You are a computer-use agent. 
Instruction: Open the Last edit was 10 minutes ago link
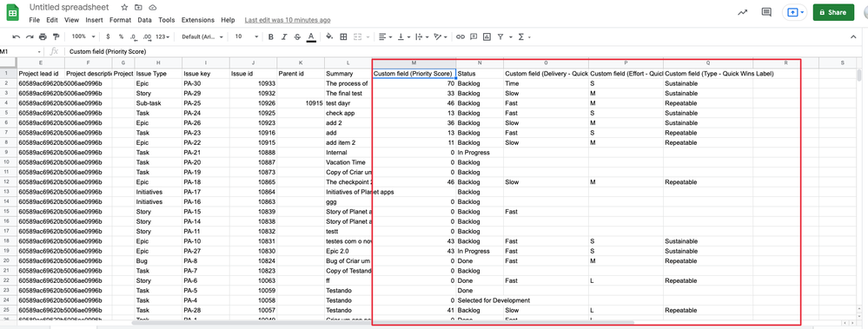(288, 20)
